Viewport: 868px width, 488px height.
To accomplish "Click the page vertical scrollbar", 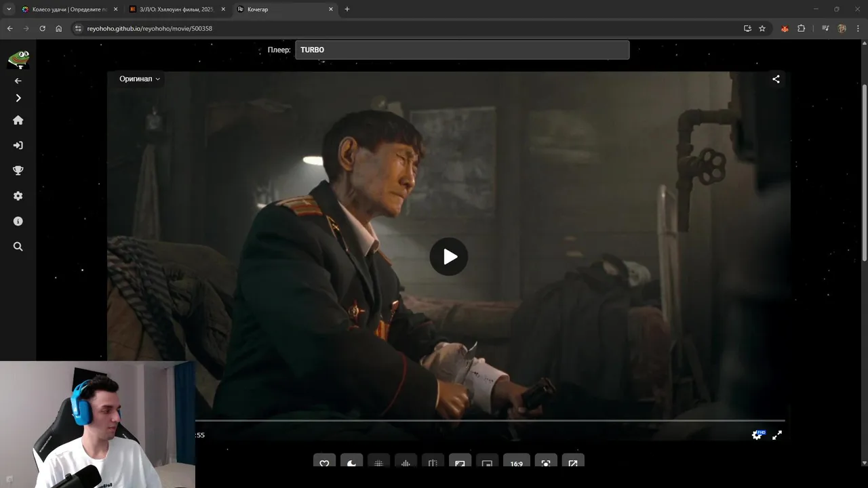I will click(865, 173).
